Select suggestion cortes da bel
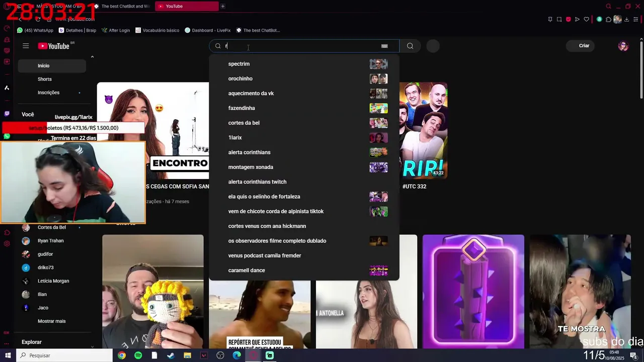This screenshot has height=362, width=644. click(304, 123)
